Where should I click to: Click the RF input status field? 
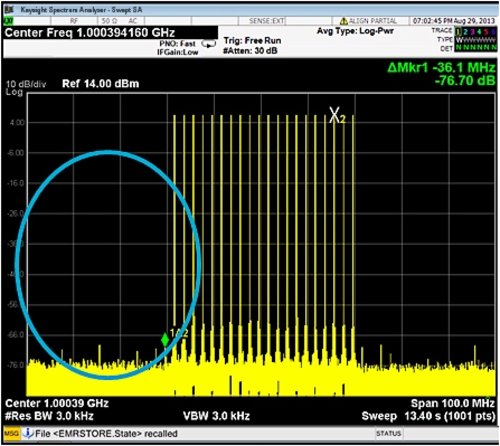click(x=74, y=21)
